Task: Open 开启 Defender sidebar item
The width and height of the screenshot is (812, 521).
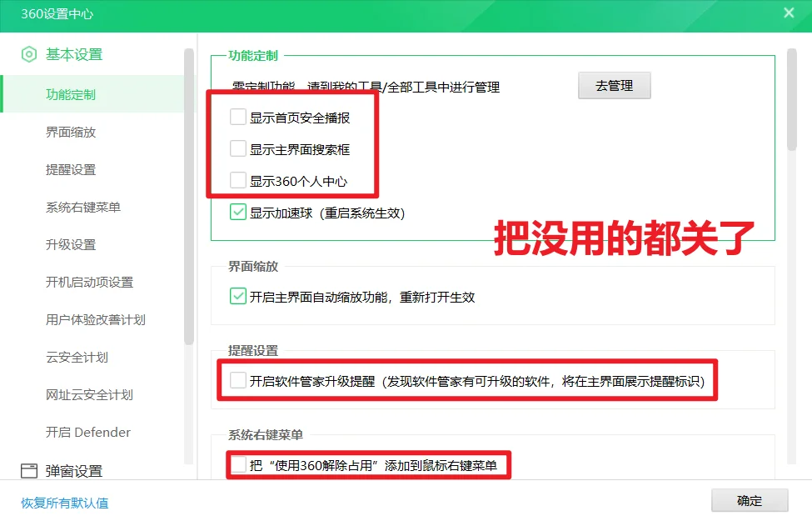Action: pos(88,433)
